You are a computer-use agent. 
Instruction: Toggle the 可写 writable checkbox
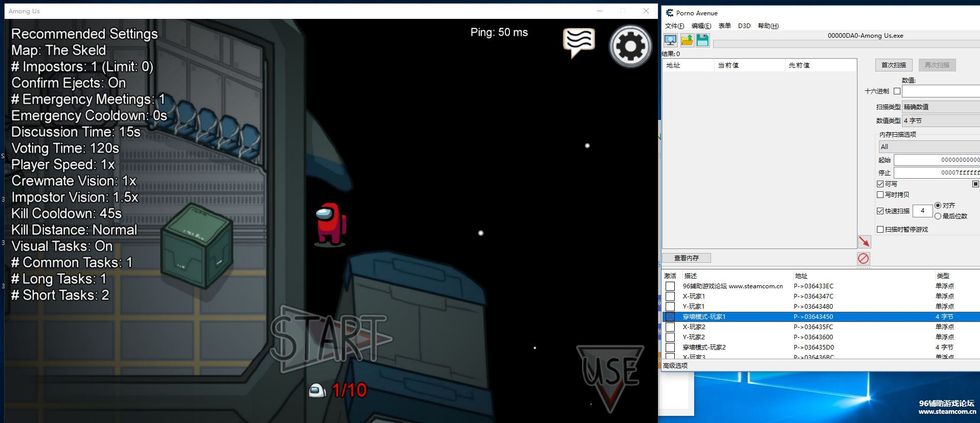click(880, 184)
